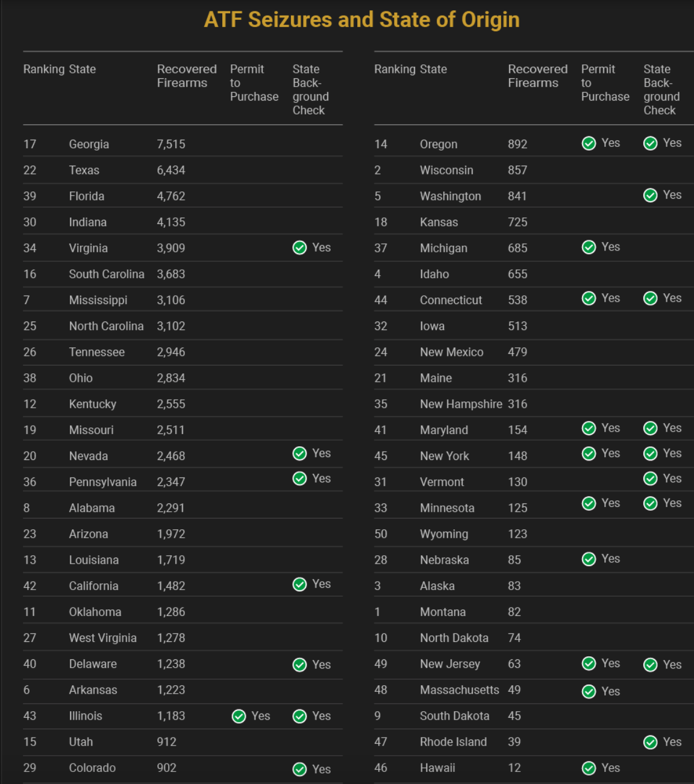The width and height of the screenshot is (694, 784).
Task: Click the Ranking header in the right table
Action: [396, 69]
